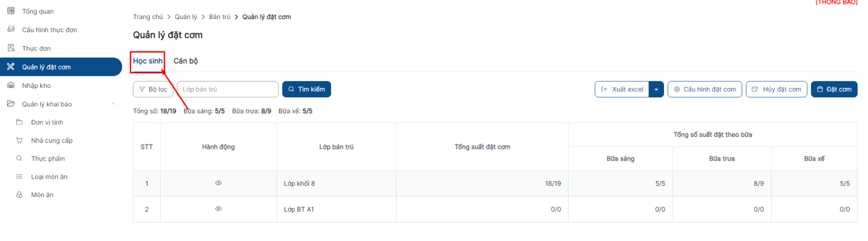View details of Lớp BT A1 row

(219, 208)
